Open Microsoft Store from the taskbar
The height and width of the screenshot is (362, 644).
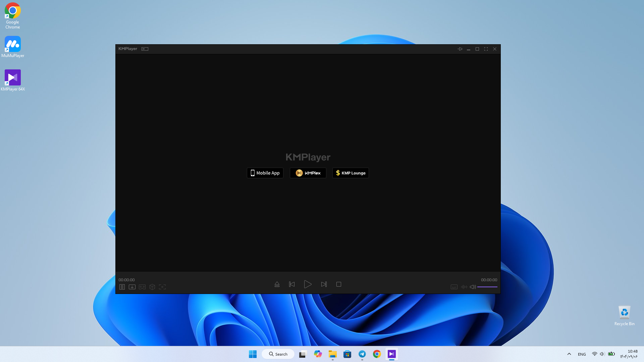[x=347, y=354]
